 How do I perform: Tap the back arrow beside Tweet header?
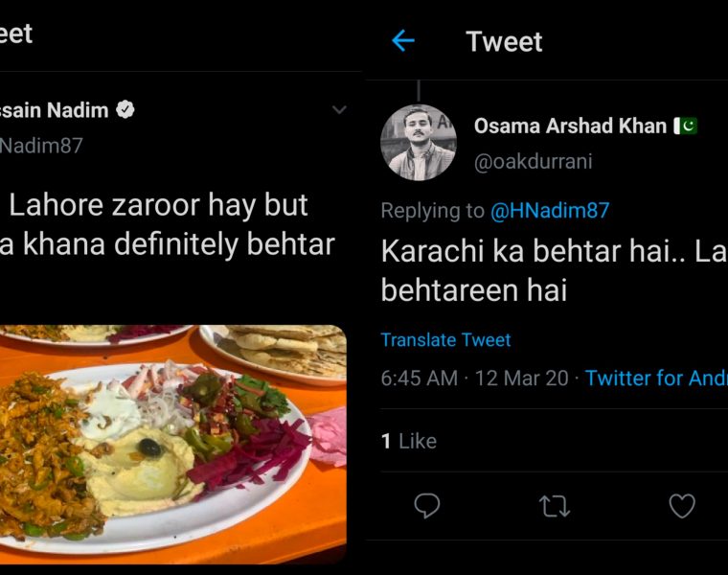coord(403,40)
